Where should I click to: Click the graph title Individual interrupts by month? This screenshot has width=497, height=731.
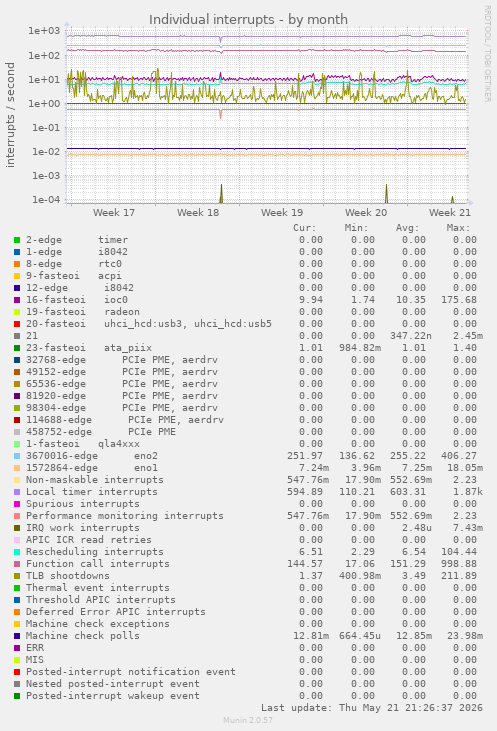(248, 20)
